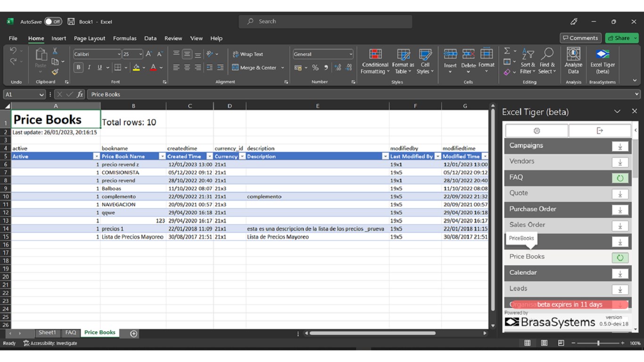Viewport: 644px width, 362px height.
Task: Toggle italic formatting
Action: (89, 67)
